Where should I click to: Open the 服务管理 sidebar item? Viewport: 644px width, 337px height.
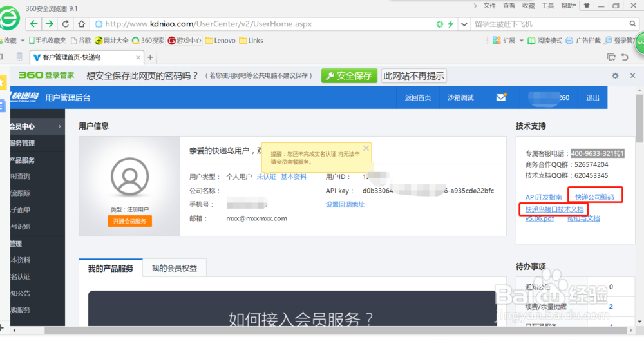pyautogui.click(x=37, y=143)
